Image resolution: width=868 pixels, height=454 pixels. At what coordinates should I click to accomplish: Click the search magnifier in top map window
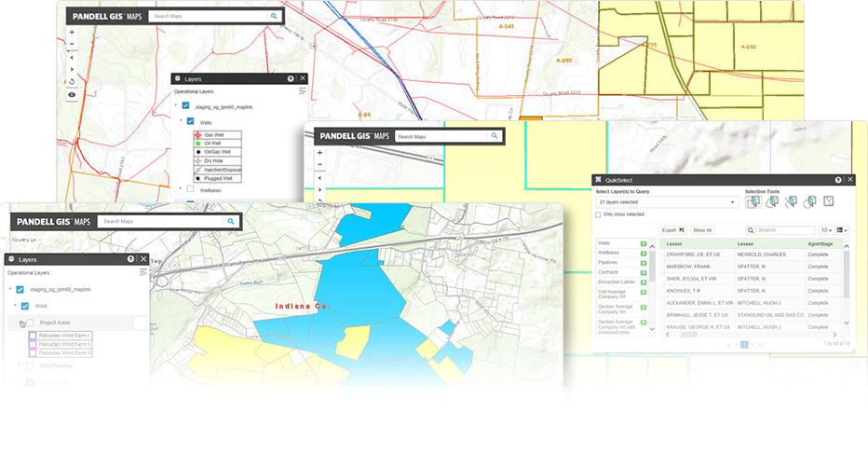tap(274, 16)
